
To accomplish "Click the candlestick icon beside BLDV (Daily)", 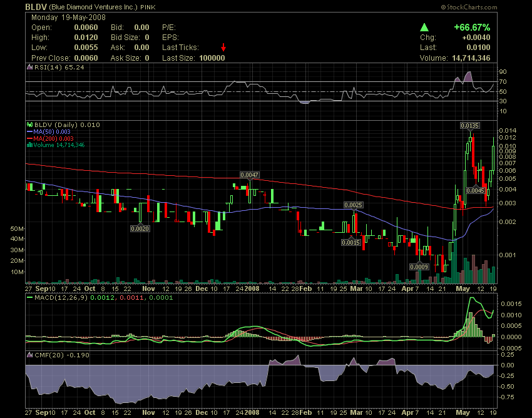I will point(30,125).
